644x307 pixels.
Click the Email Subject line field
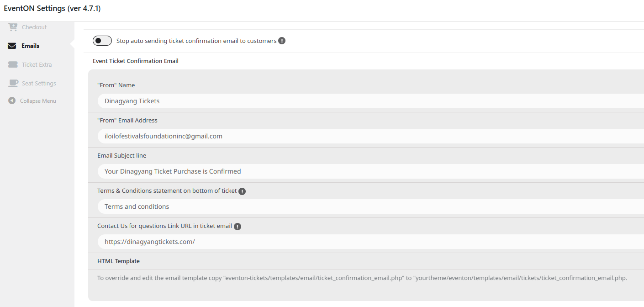[x=371, y=171]
